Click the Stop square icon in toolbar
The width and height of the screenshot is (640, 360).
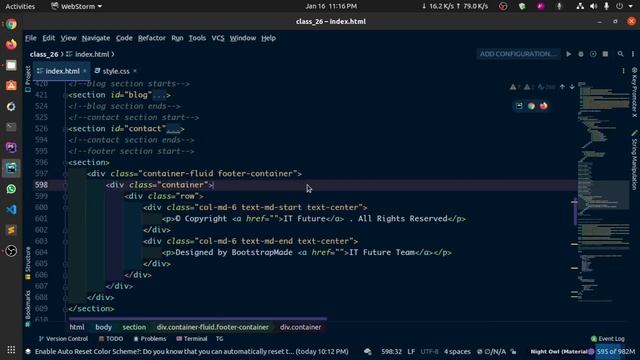coord(605,54)
